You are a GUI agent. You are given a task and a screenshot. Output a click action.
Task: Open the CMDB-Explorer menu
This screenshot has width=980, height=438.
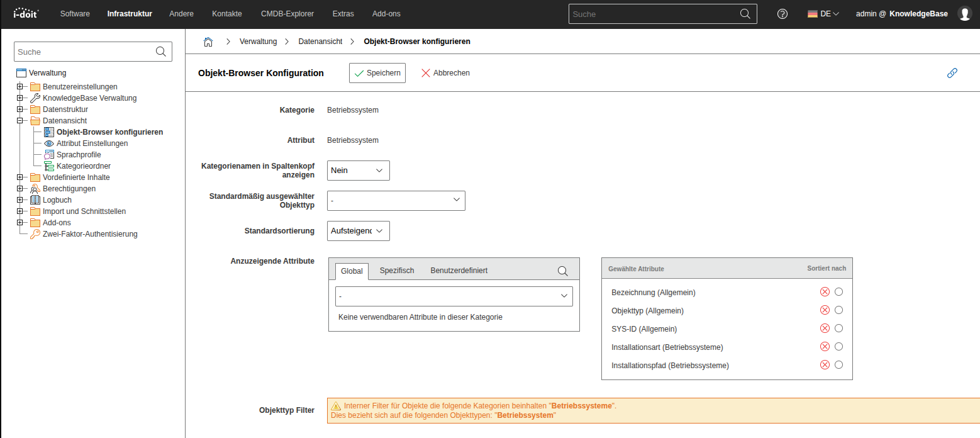pos(287,14)
